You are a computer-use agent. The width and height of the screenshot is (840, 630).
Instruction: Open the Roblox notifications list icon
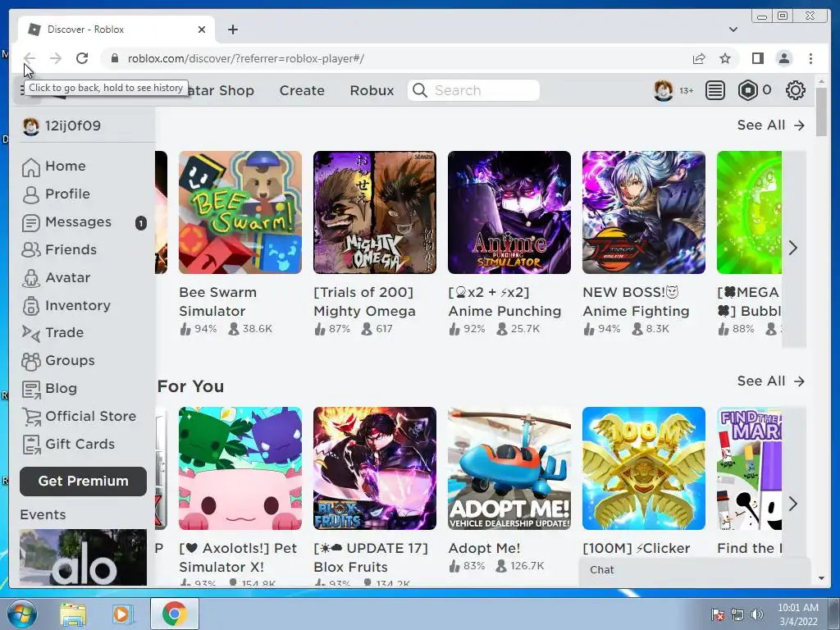[x=714, y=90]
